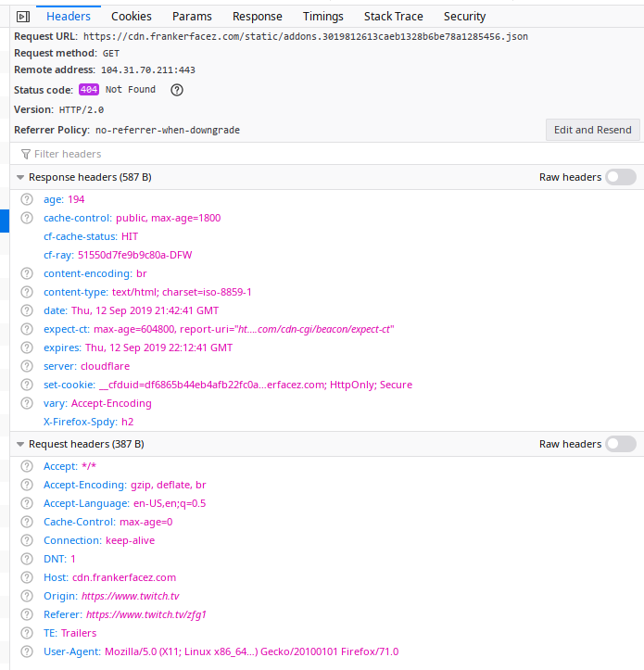
Task: Select the Request URL value text
Action: tap(306, 37)
